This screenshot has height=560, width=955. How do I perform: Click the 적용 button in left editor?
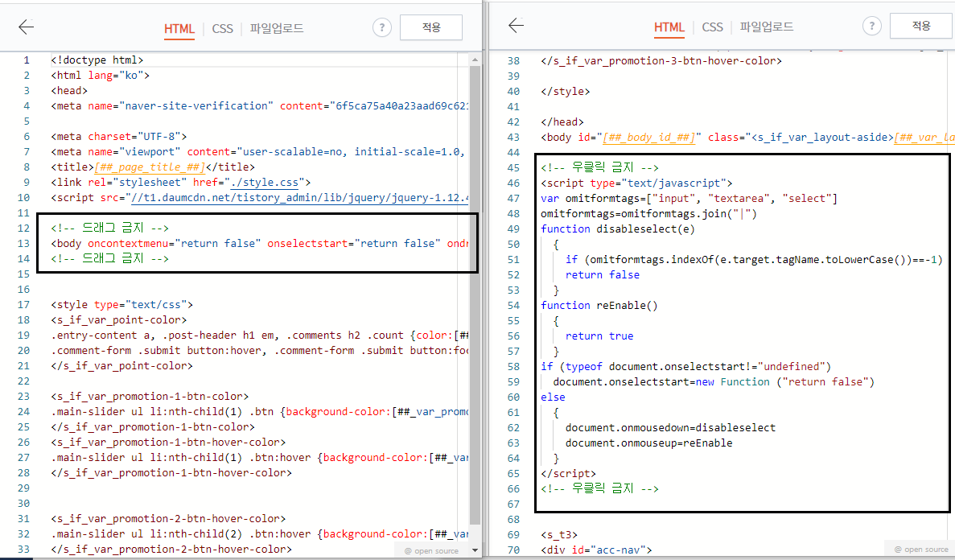tap(431, 27)
